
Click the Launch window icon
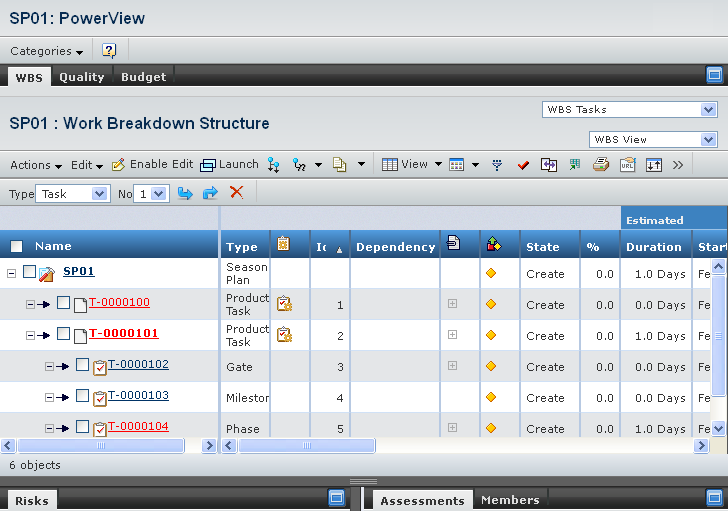pyautogui.click(x=208, y=165)
